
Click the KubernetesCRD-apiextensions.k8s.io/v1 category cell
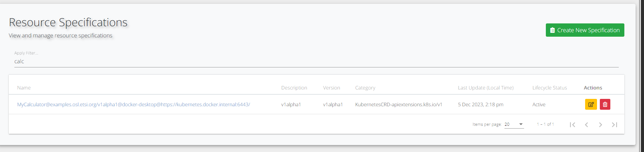click(399, 104)
